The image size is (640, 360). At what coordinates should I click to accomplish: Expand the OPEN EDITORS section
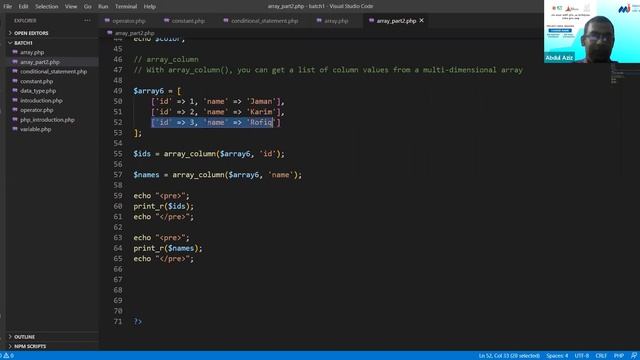pyautogui.click(x=31, y=33)
